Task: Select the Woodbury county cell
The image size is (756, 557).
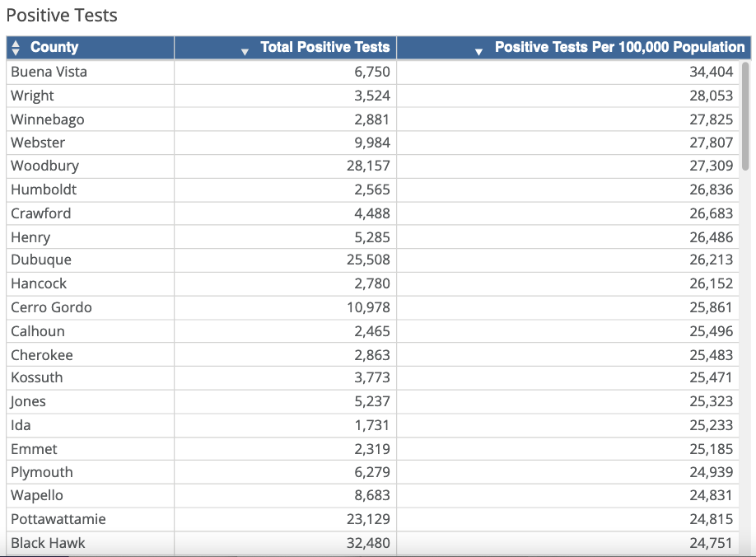Action: (x=90, y=166)
